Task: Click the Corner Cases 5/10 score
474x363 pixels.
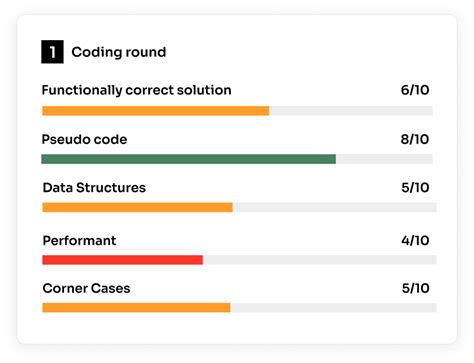Action: pos(415,288)
